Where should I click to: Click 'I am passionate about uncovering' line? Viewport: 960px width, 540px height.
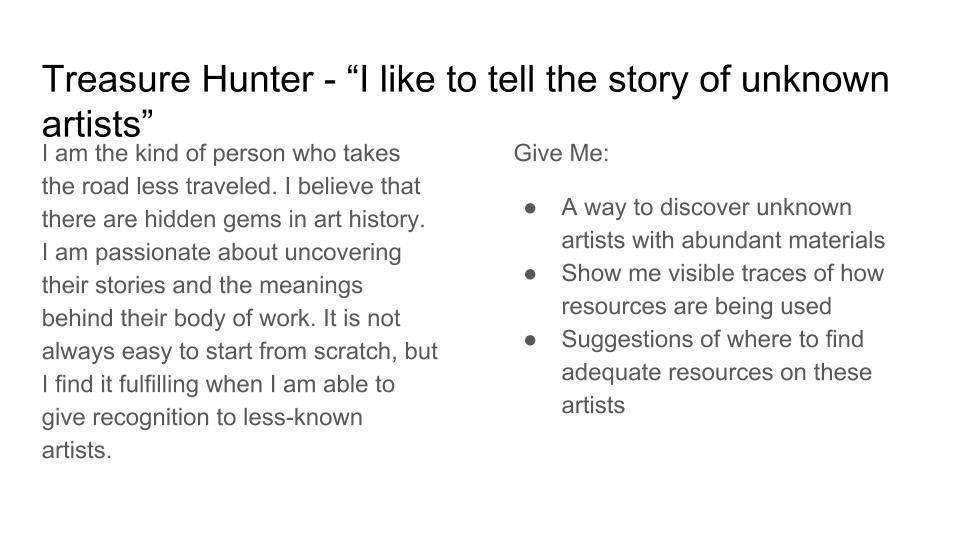coord(222,253)
